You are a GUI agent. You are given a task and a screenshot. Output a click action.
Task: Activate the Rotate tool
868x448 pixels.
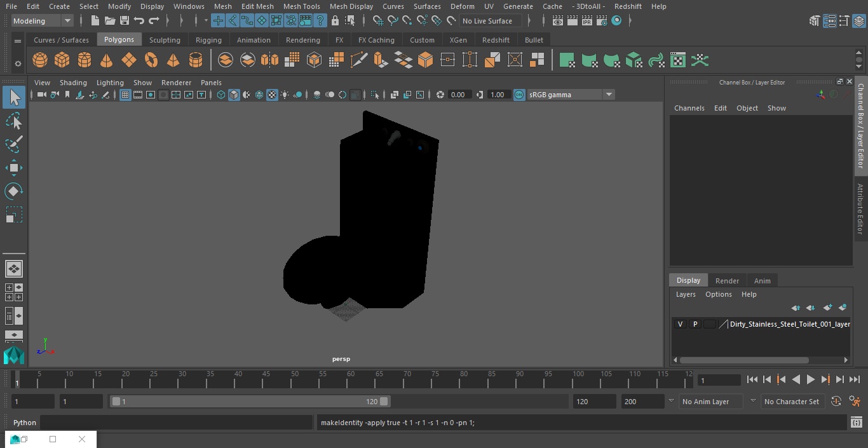click(13, 191)
